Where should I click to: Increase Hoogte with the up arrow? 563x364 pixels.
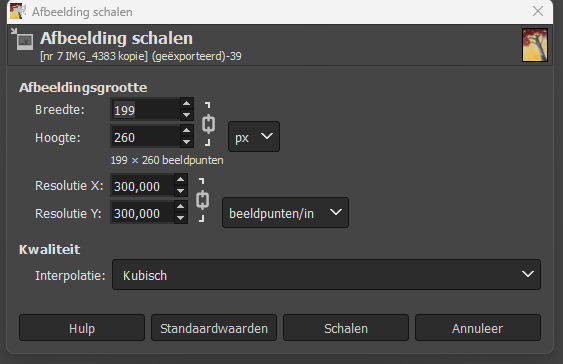tap(186, 130)
